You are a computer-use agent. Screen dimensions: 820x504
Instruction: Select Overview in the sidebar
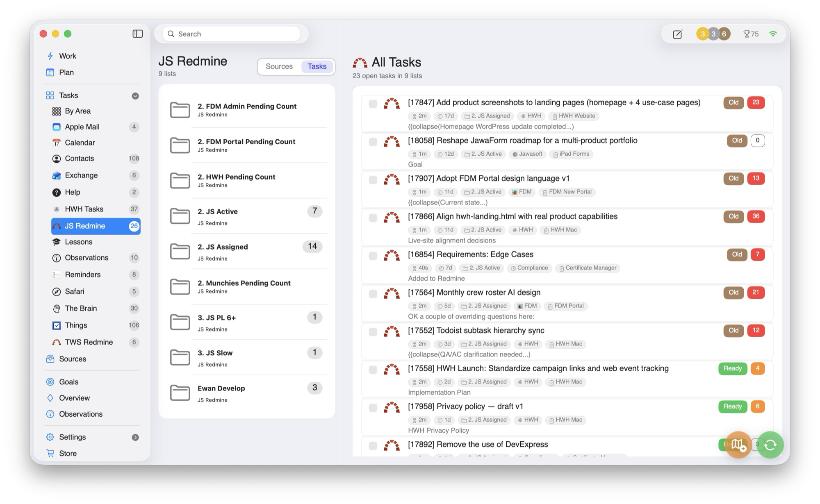74,398
